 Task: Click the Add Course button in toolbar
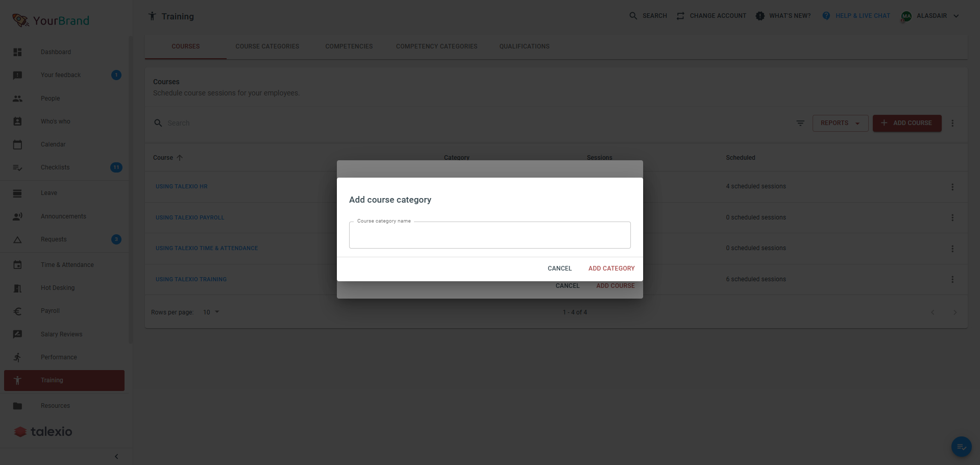click(x=907, y=123)
